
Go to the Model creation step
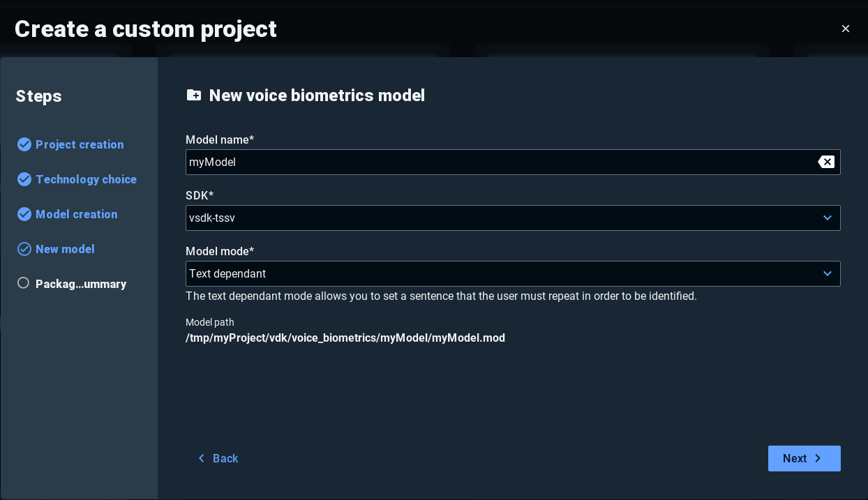click(76, 214)
